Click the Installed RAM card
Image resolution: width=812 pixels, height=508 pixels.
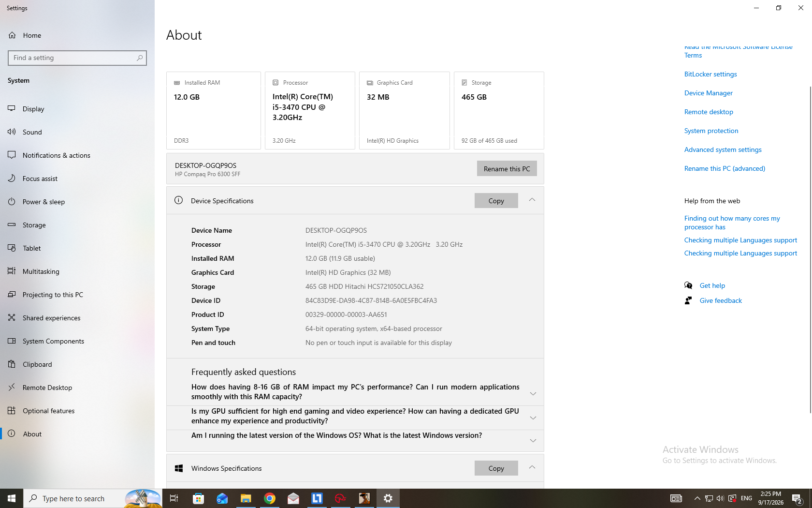[214, 110]
